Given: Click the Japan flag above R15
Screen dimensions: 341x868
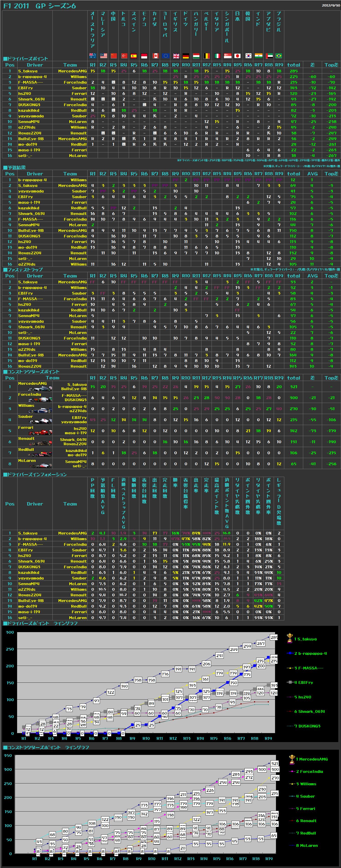Looking at the screenshot, I should 237,56.
